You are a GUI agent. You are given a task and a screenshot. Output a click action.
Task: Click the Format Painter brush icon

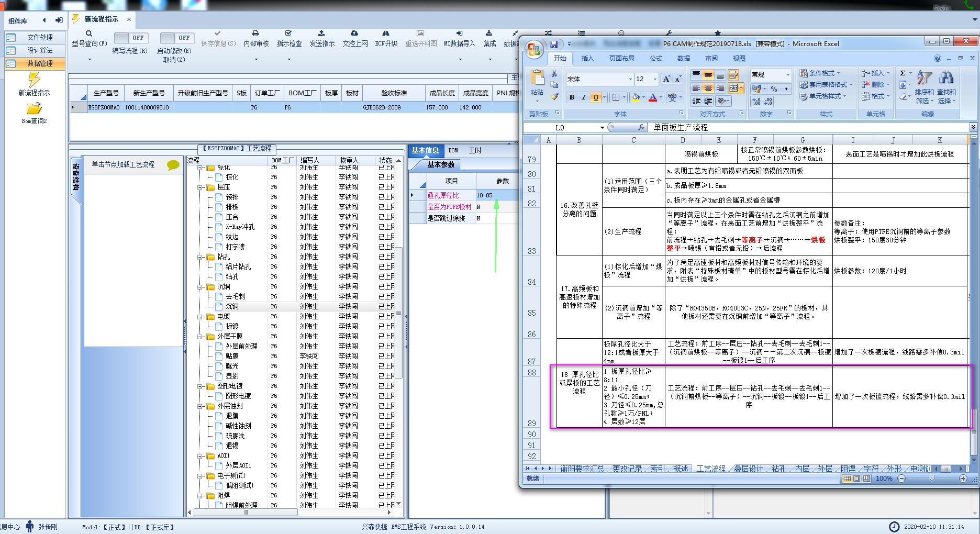pyautogui.click(x=554, y=97)
